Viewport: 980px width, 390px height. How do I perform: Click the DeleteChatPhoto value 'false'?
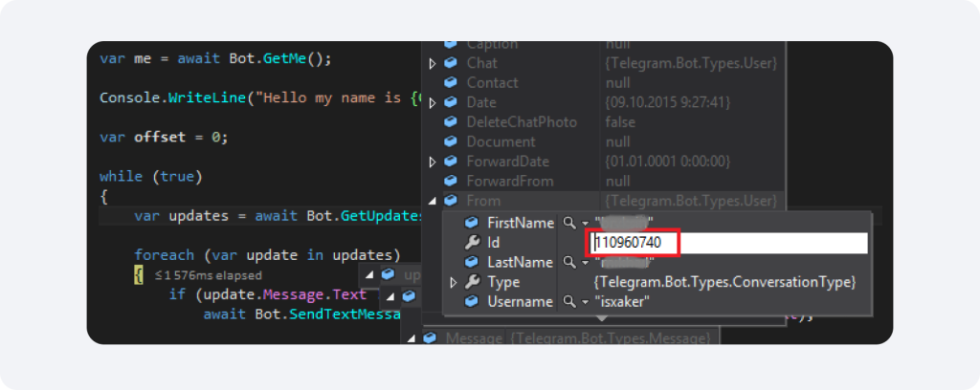[x=620, y=122]
